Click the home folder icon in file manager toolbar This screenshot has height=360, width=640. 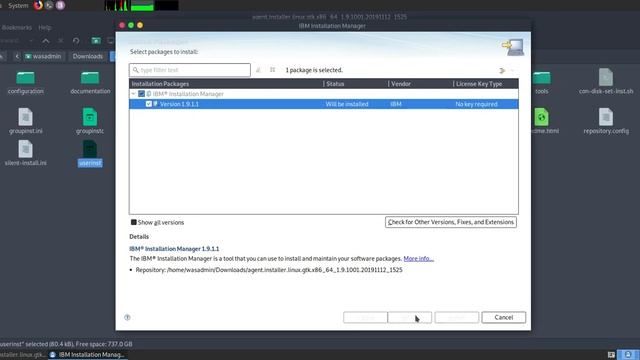[96, 41]
